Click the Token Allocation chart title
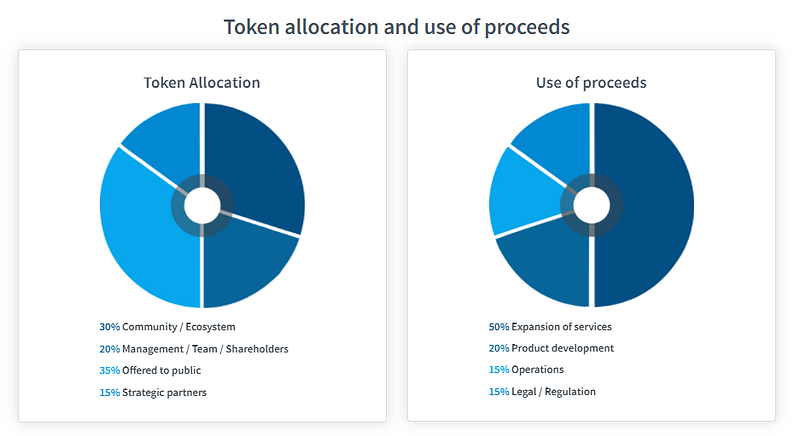 202,83
